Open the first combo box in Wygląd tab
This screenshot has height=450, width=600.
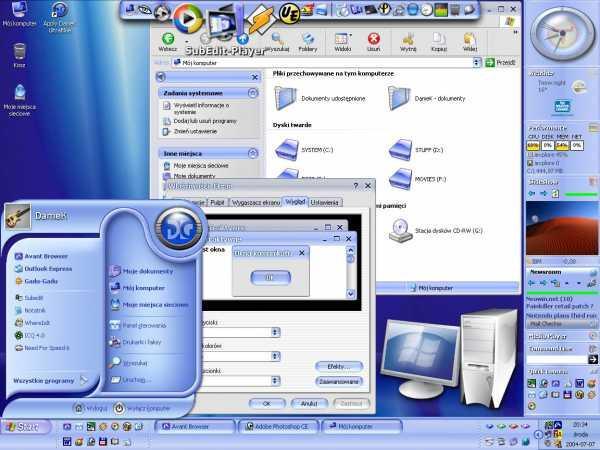(x=275, y=332)
